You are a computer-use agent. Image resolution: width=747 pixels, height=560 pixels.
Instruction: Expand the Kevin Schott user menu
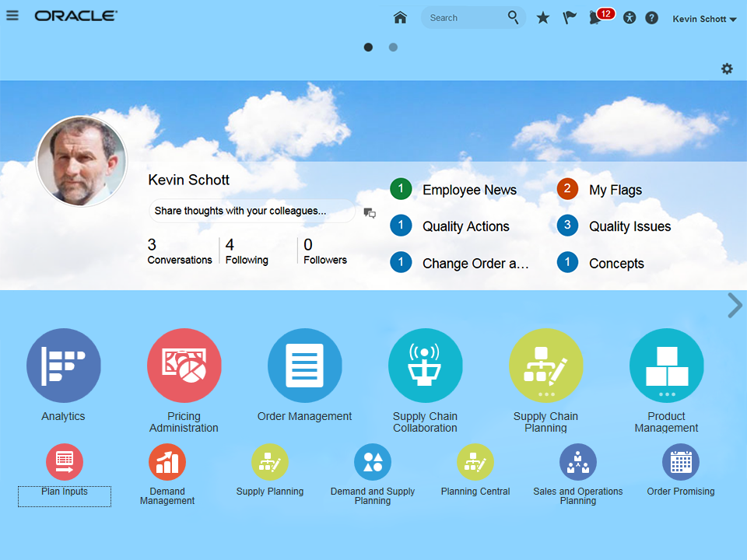[704, 19]
